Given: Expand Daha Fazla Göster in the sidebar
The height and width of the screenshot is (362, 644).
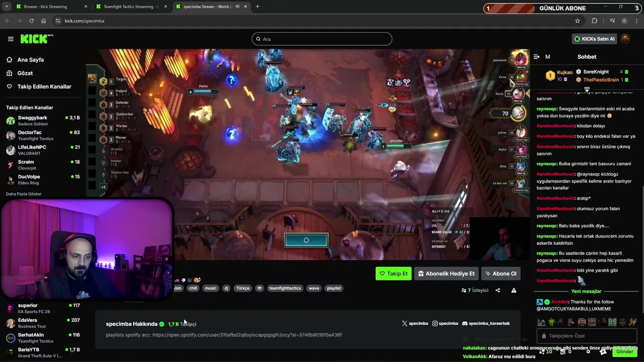Looking at the screenshot, I should tap(24, 194).
